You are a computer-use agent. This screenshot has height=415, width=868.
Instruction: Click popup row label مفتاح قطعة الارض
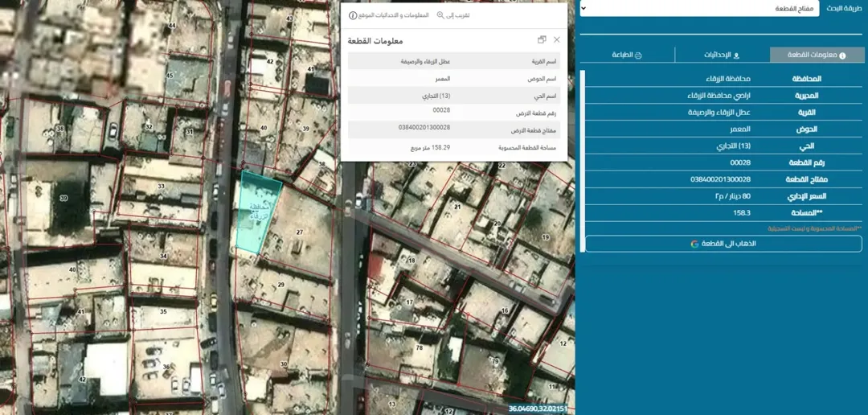point(534,131)
